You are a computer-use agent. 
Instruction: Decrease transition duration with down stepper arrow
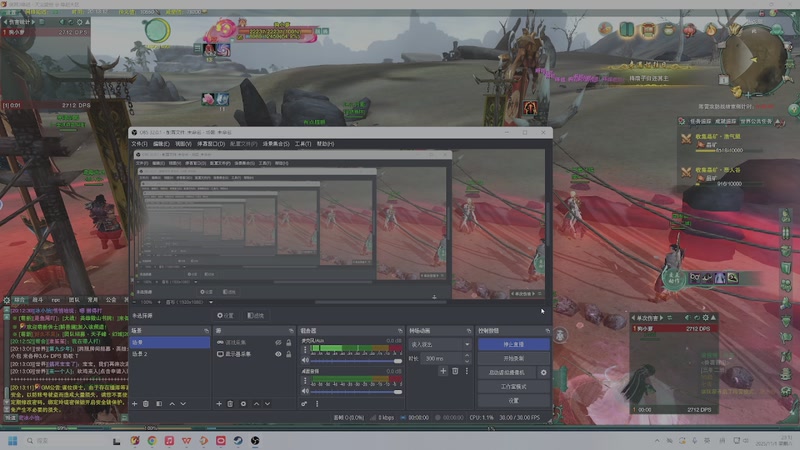point(466,361)
